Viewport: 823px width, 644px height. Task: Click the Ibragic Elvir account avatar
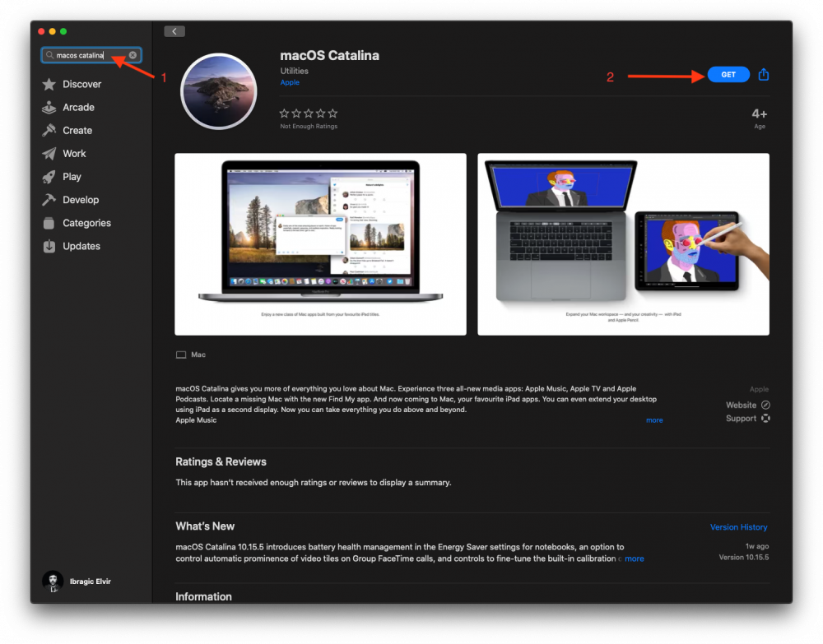(53, 581)
